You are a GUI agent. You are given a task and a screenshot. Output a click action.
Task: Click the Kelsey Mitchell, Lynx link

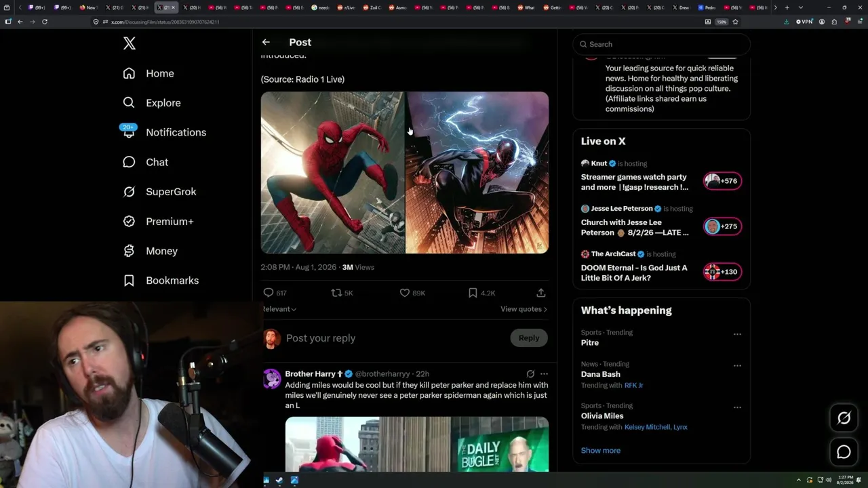point(656,428)
